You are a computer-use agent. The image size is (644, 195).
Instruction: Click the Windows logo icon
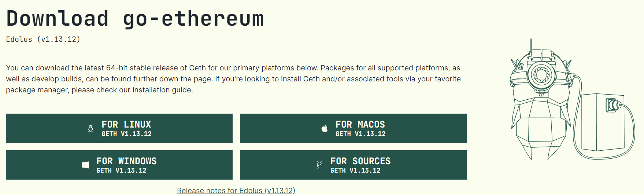pos(85,165)
